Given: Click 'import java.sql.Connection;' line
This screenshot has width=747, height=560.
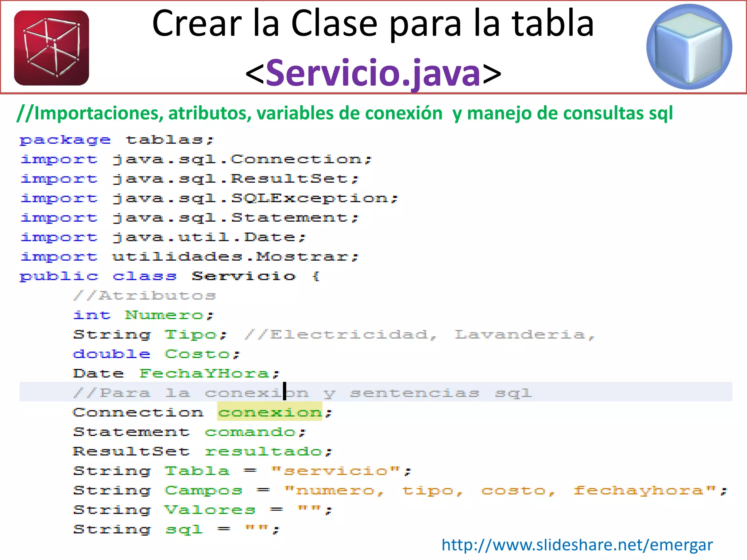Looking at the screenshot, I should click(196, 159).
